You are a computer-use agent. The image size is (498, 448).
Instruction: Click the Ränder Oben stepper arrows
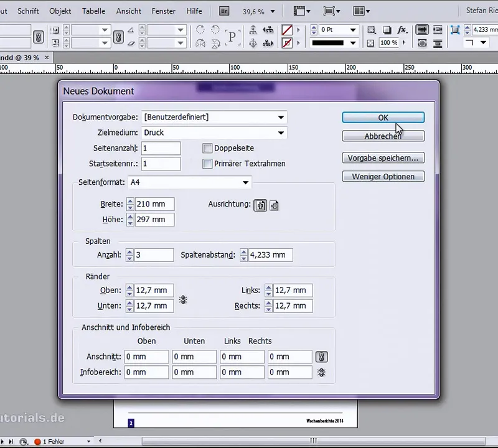tap(129, 290)
